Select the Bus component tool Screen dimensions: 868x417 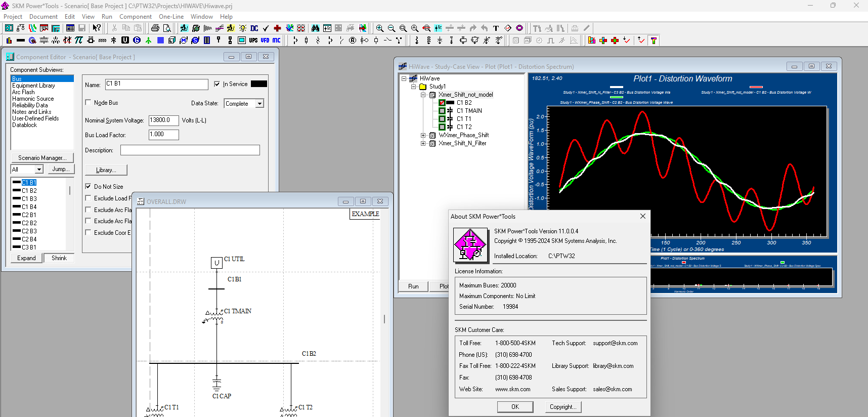(x=21, y=40)
